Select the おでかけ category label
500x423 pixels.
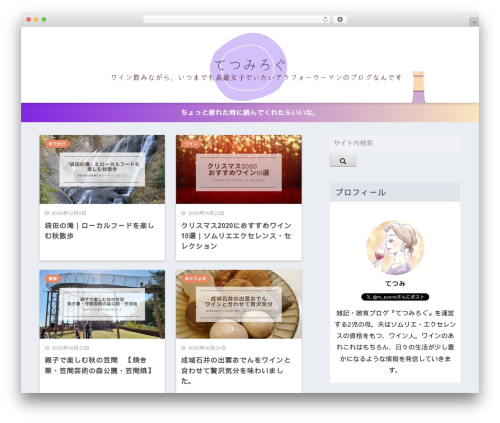(x=57, y=144)
